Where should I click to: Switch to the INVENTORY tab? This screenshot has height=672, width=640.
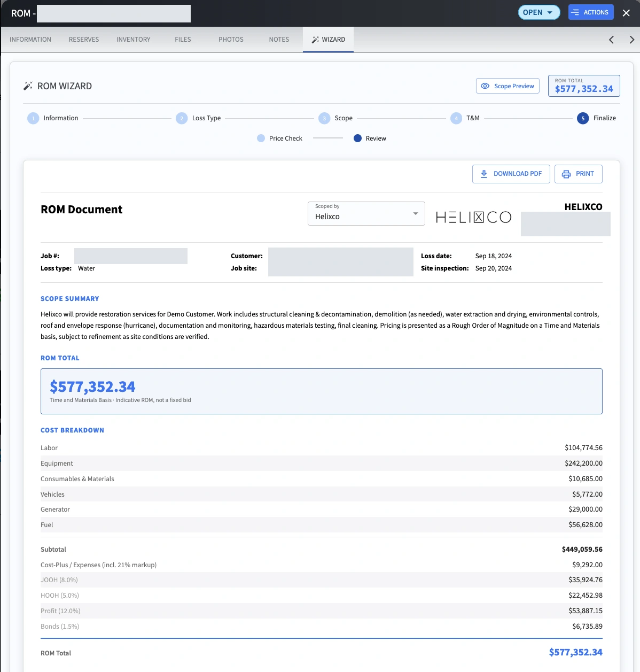[134, 40]
